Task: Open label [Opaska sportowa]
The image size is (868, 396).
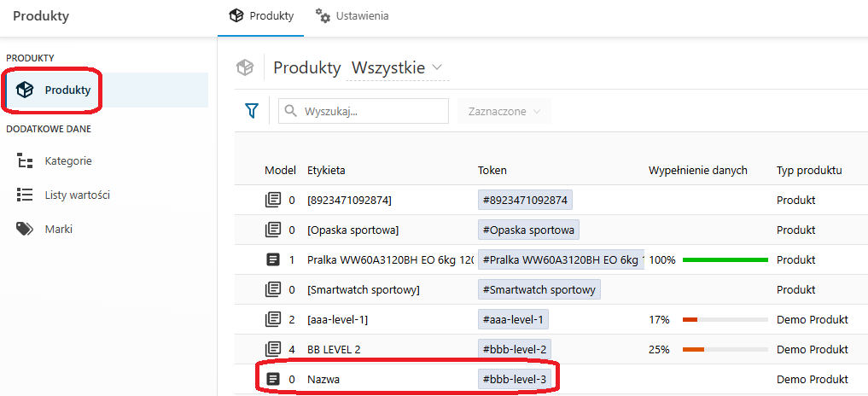Action: coord(353,230)
